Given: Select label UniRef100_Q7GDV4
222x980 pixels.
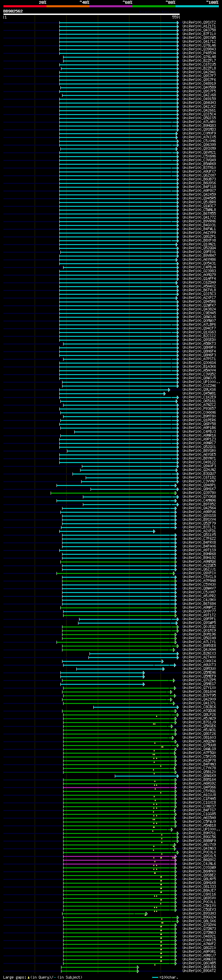Looking at the screenshot, I should coord(199,925).
